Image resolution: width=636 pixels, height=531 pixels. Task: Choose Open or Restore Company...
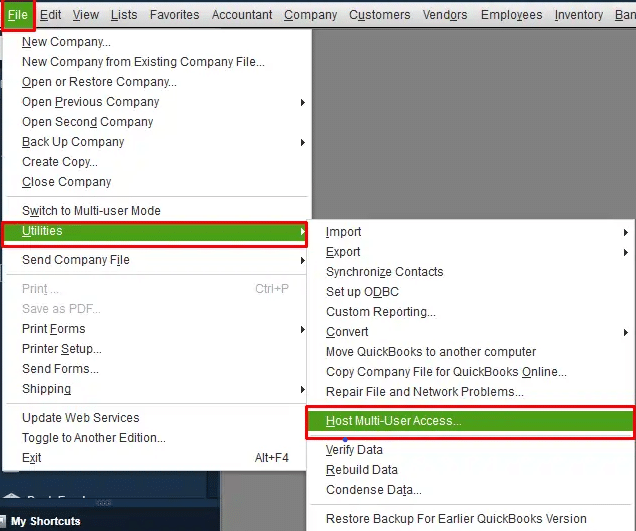[155, 82]
